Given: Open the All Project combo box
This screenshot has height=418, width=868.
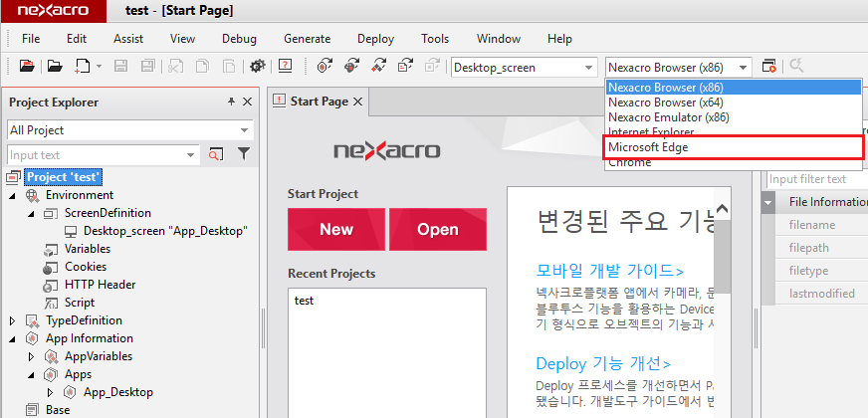Looking at the screenshot, I should [x=245, y=130].
